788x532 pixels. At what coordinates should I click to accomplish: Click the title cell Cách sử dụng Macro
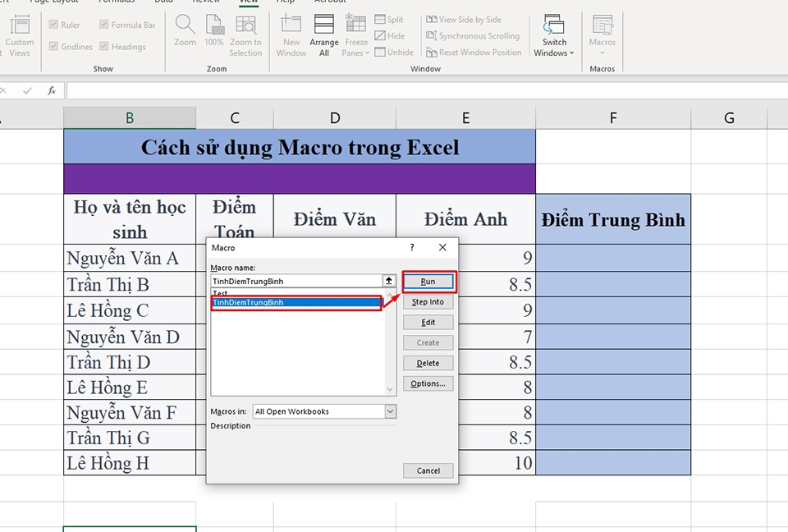click(x=300, y=147)
